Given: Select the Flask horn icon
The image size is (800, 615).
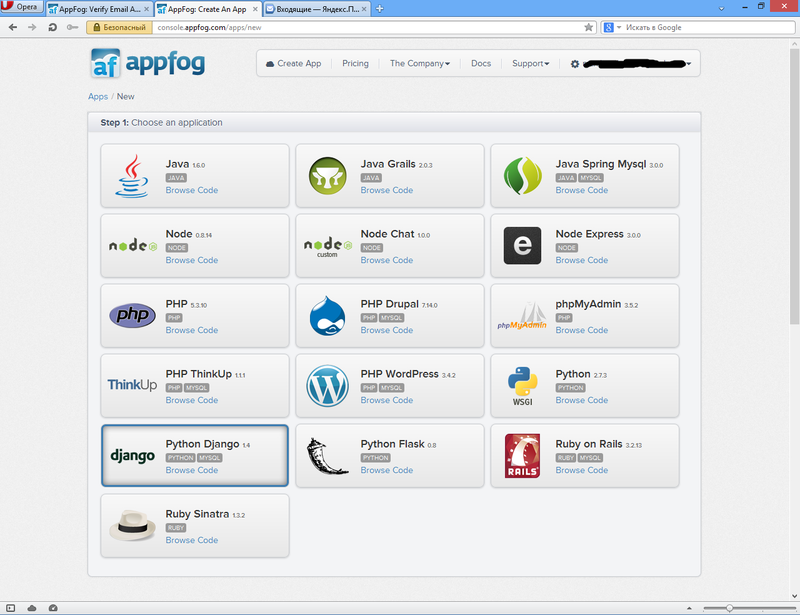Looking at the screenshot, I should [x=328, y=456].
